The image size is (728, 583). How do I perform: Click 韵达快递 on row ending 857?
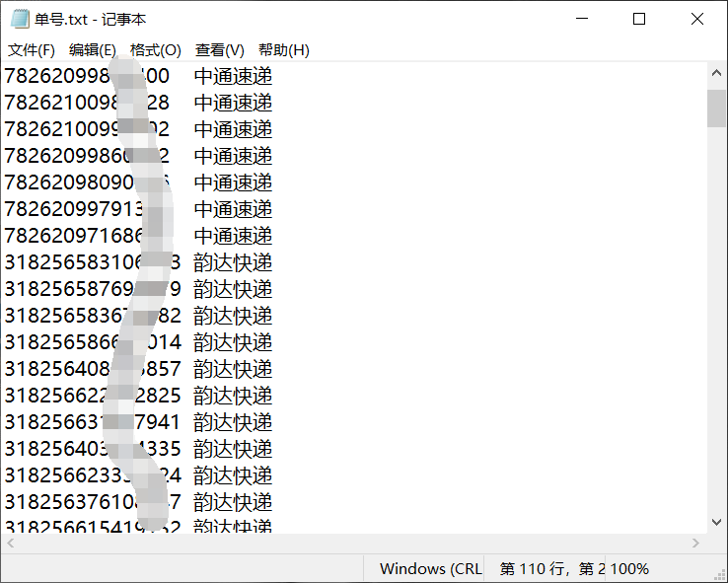coord(233,370)
